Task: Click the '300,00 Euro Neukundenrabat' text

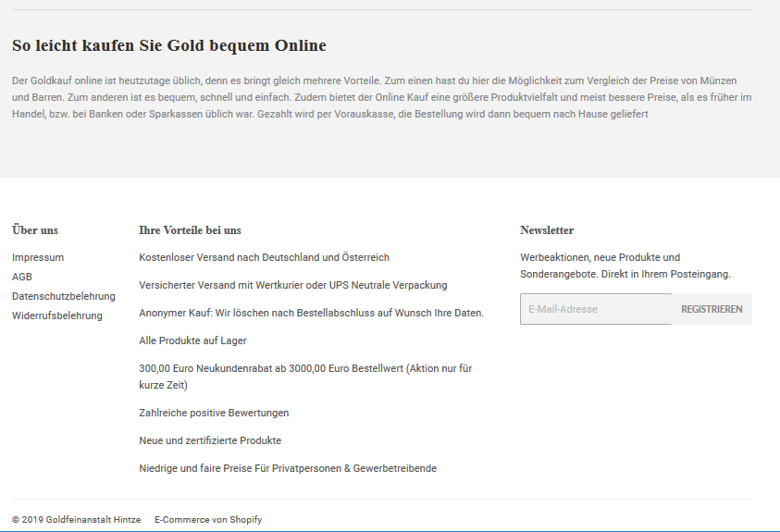Action: pyautogui.click(x=305, y=377)
